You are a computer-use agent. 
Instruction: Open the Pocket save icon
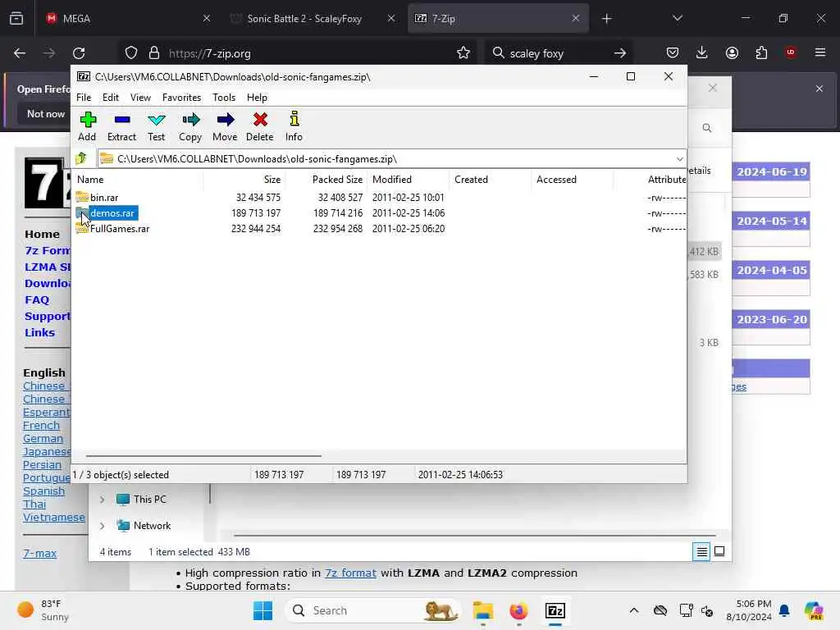pyautogui.click(x=673, y=52)
